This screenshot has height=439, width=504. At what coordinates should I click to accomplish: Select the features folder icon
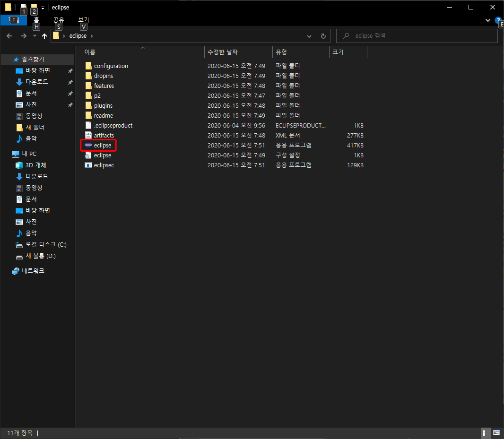(88, 86)
